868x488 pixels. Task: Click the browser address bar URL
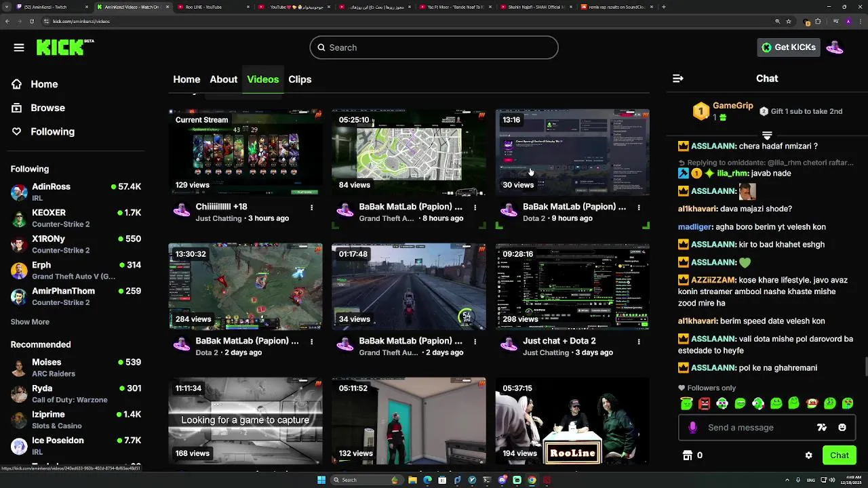81,21
